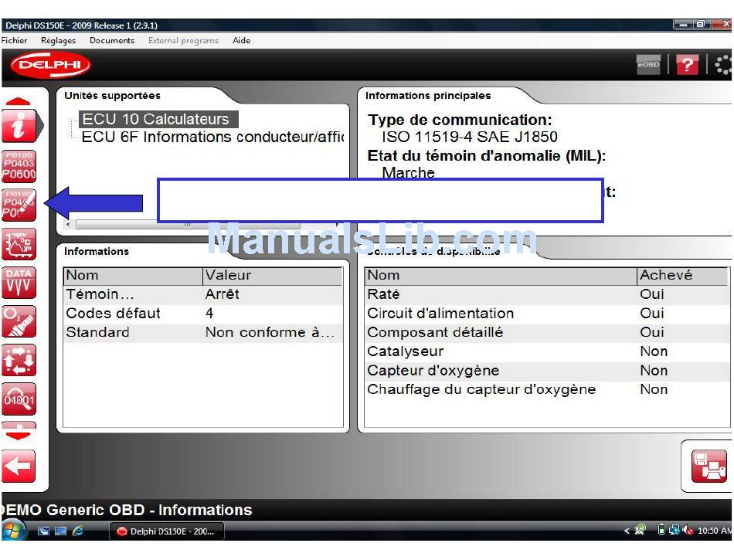
Task: Click the Non conforme à… value
Action: click(270, 333)
